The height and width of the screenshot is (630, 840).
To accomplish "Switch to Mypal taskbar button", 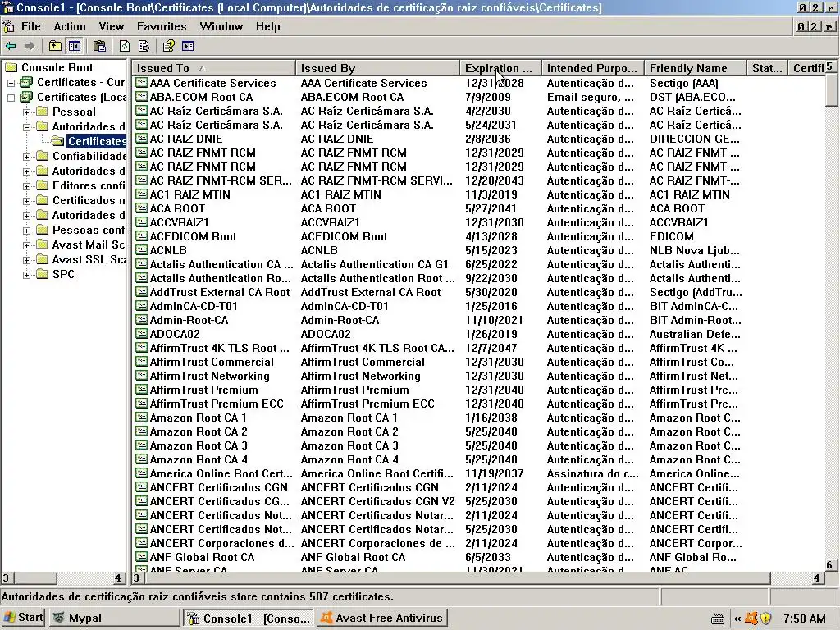I will click(x=115, y=618).
